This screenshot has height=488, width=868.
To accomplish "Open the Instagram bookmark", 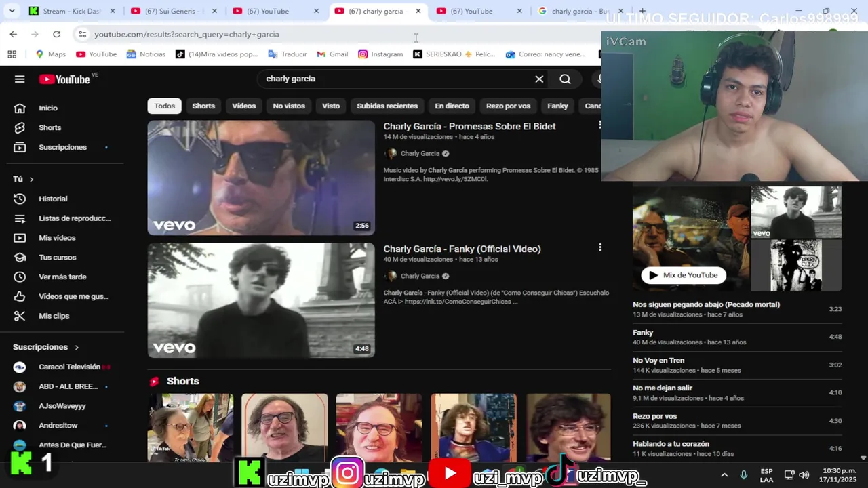I will click(x=380, y=54).
